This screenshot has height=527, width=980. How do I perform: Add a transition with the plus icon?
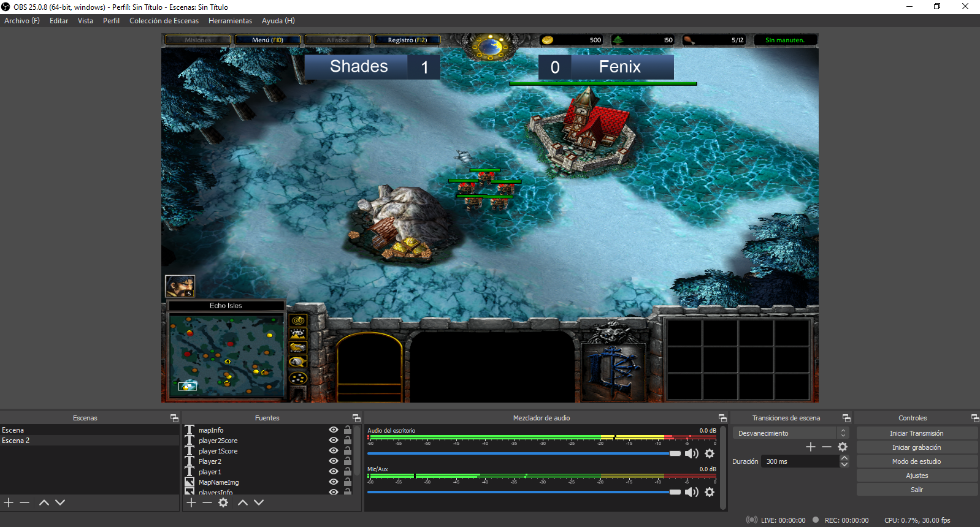click(x=811, y=447)
